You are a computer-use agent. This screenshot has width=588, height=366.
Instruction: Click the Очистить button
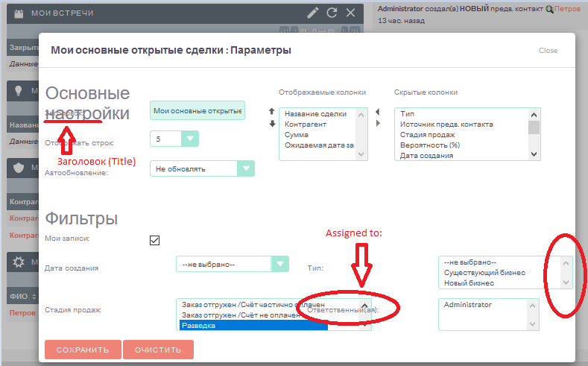tap(158, 350)
